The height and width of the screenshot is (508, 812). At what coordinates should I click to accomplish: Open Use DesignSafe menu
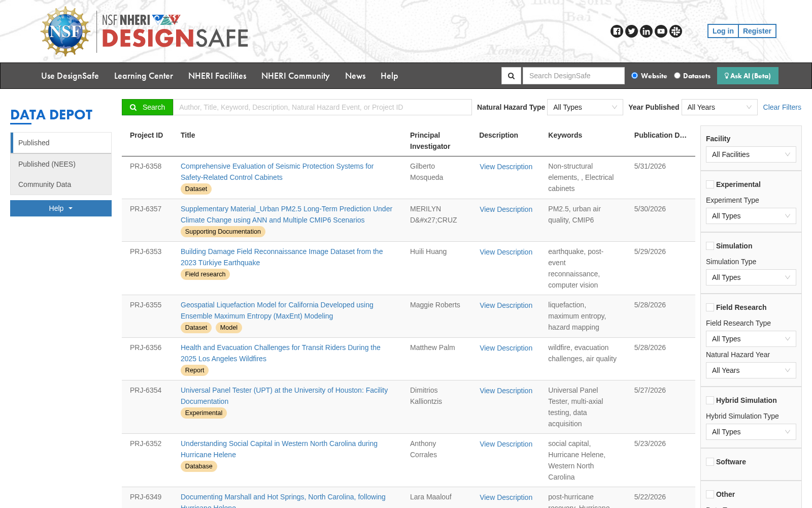[x=70, y=76]
